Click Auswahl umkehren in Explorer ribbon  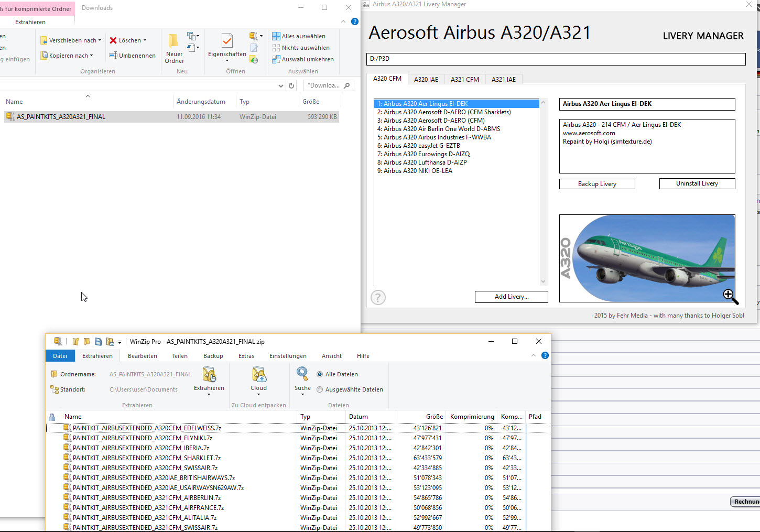[x=303, y=59]
